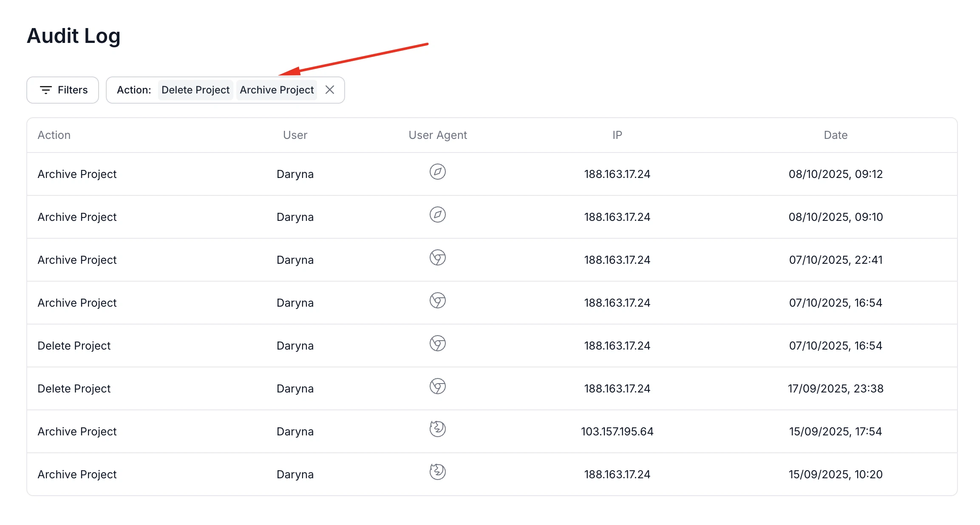Click the Action column header
980x525 pixels.
(54, 135)
